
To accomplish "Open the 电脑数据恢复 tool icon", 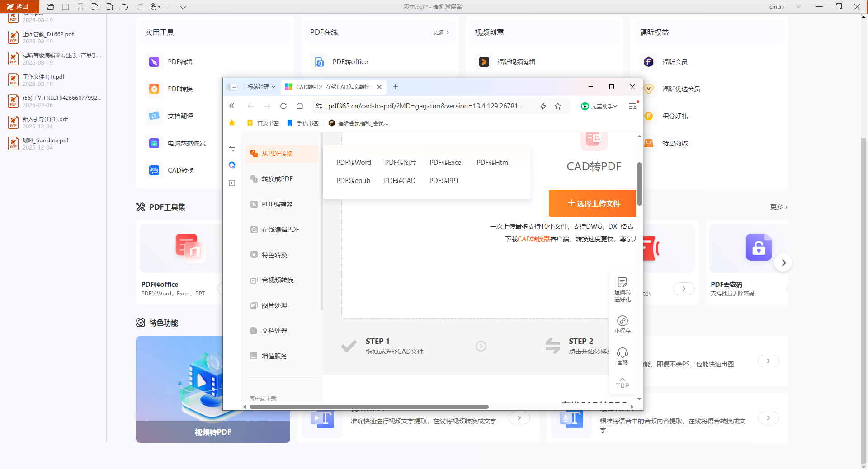I will [x=154, y=143].
